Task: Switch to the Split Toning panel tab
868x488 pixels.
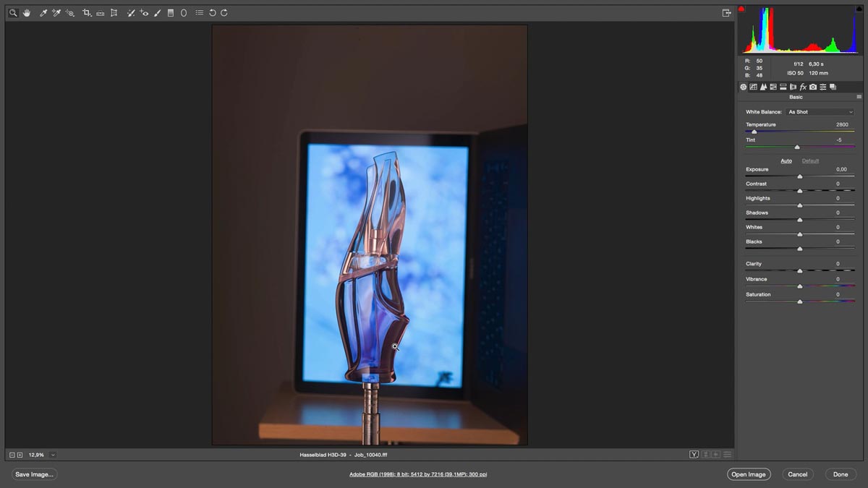Action: [783, 87]
